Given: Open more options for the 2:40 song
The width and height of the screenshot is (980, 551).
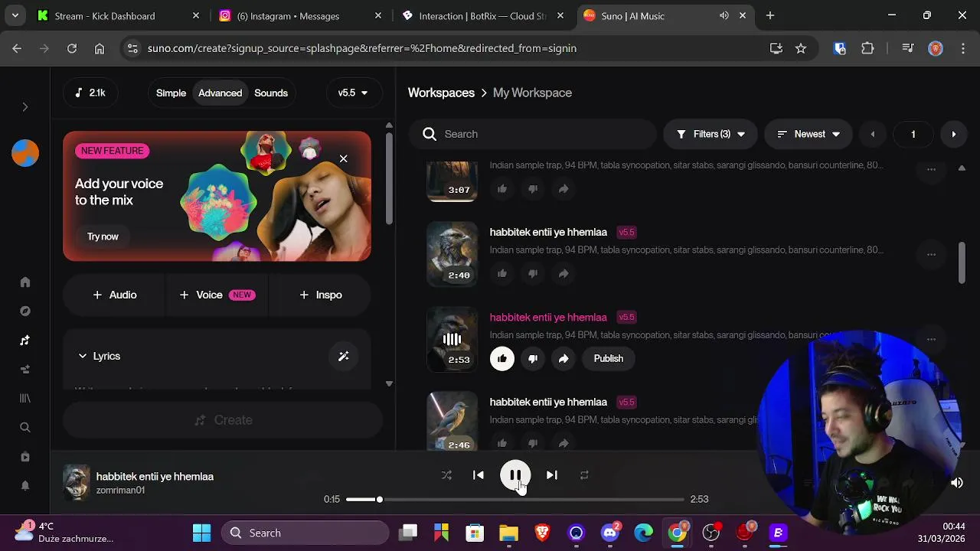Looking at the screenshot, I should click(931, 254).
